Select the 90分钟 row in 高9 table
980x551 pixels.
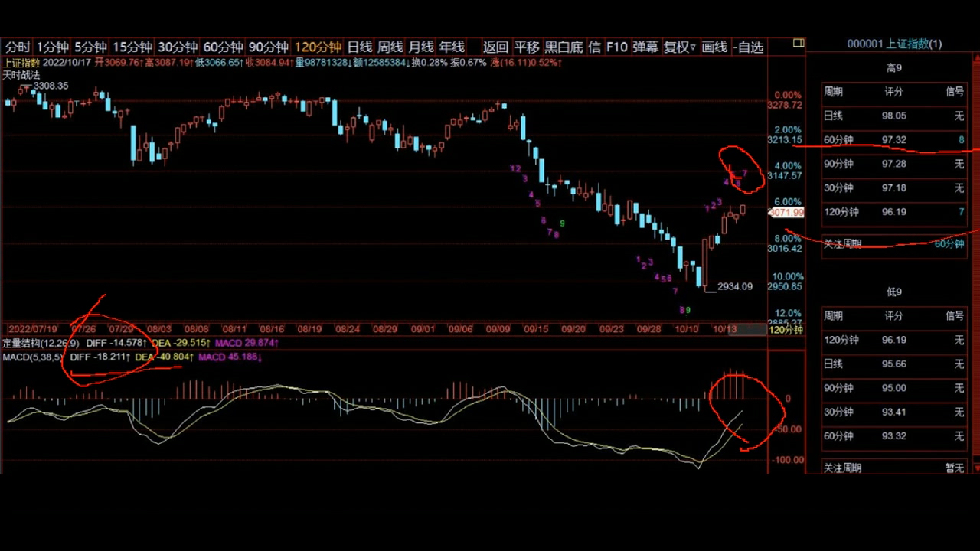[893, 164]
